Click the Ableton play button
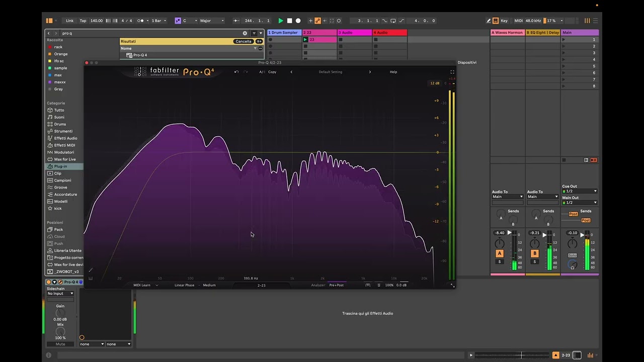The image size is (644, 362). click(x=281, y=21)
